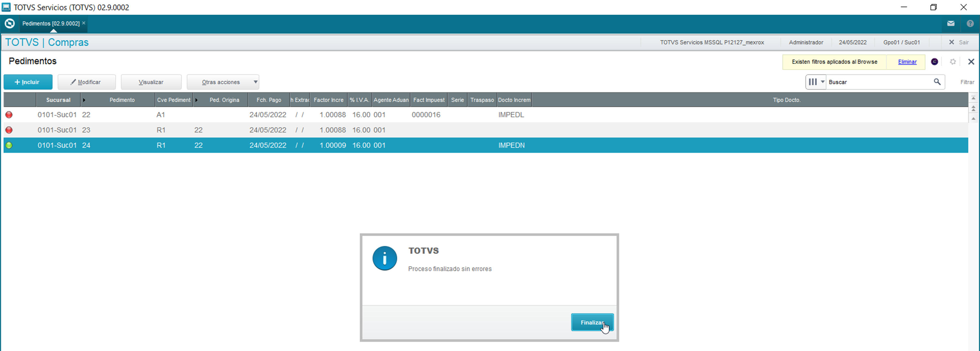
Task: Click the 0000016 Fact Impuest cell
Action: click(x=426, y=115)
